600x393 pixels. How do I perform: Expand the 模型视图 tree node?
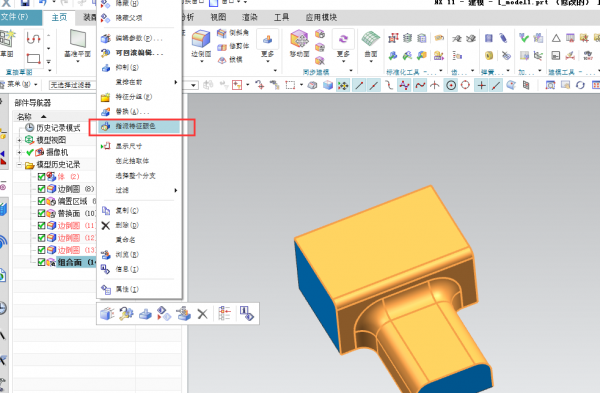point(19,140)
